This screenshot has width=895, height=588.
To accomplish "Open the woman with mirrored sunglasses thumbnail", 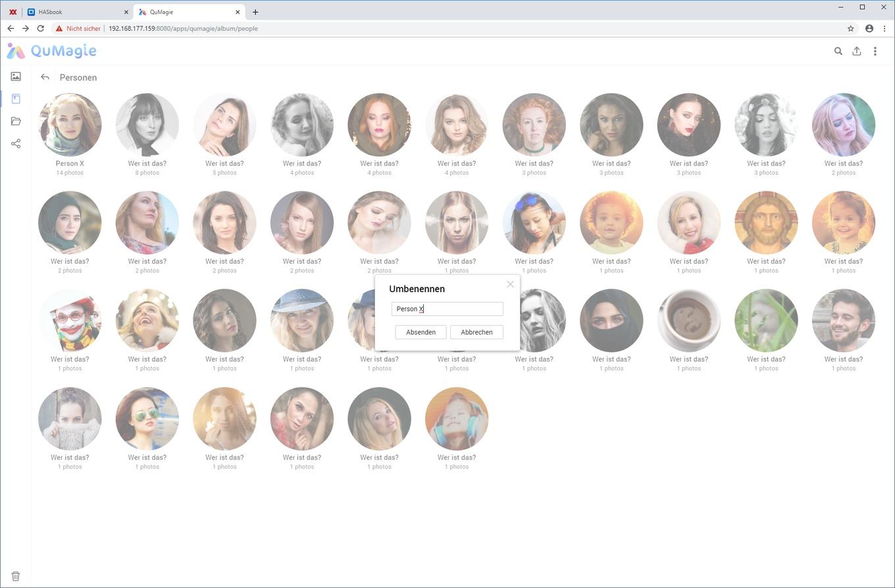I will (147, 418).
